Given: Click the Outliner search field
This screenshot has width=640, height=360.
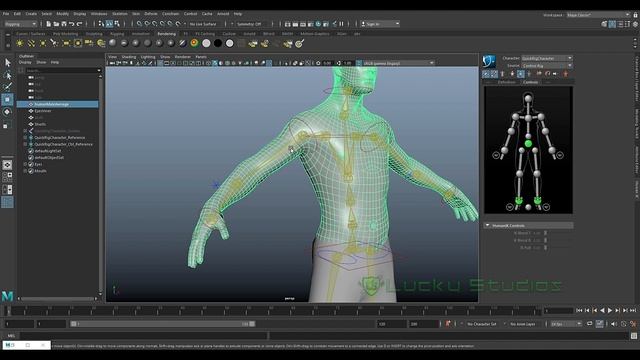Looking at the screenshot, I should (62, 71).
